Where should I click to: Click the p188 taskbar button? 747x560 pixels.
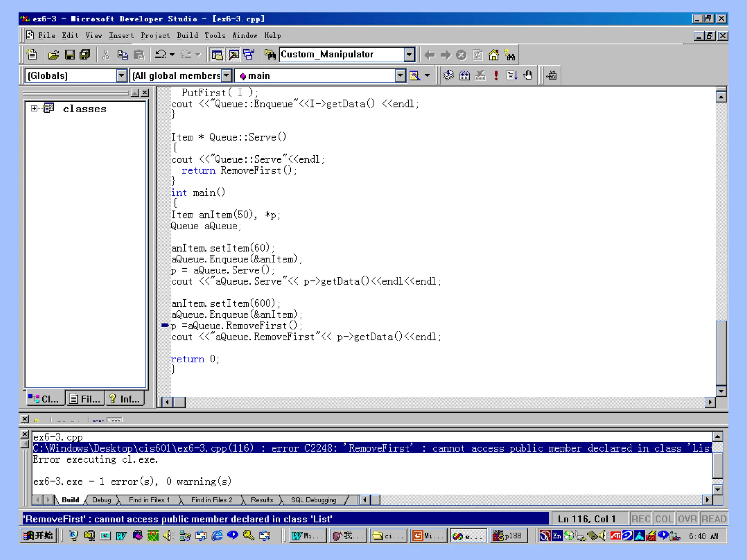pos(508,536)
